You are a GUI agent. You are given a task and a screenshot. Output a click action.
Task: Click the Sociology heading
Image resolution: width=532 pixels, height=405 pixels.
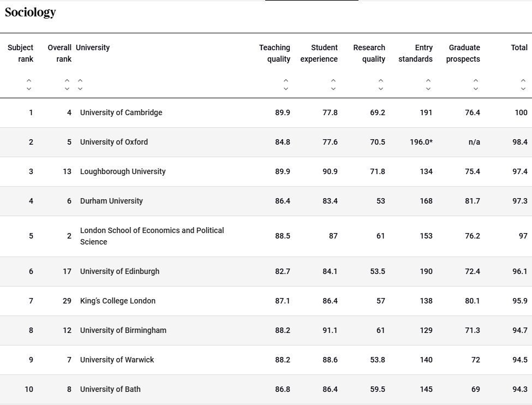click(31, 12)
